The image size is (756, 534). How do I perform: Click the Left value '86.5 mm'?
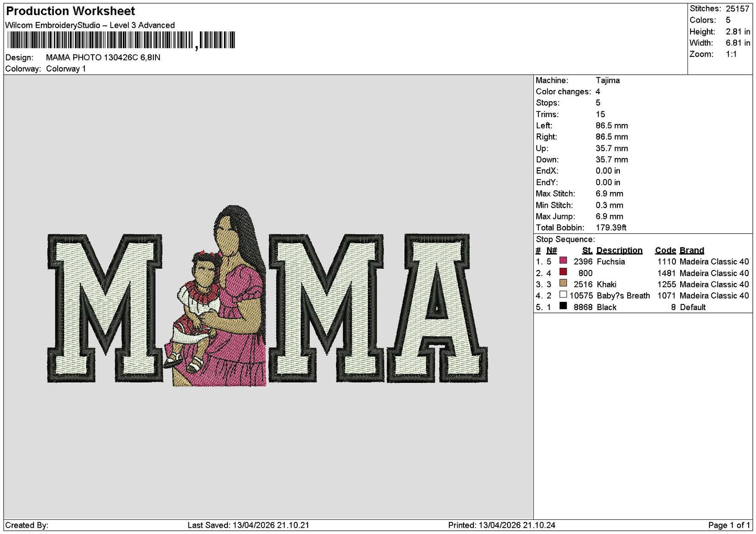612,126
